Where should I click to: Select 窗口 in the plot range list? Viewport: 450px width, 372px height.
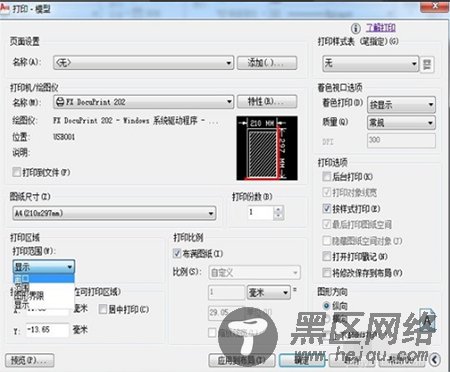point(44,278)
